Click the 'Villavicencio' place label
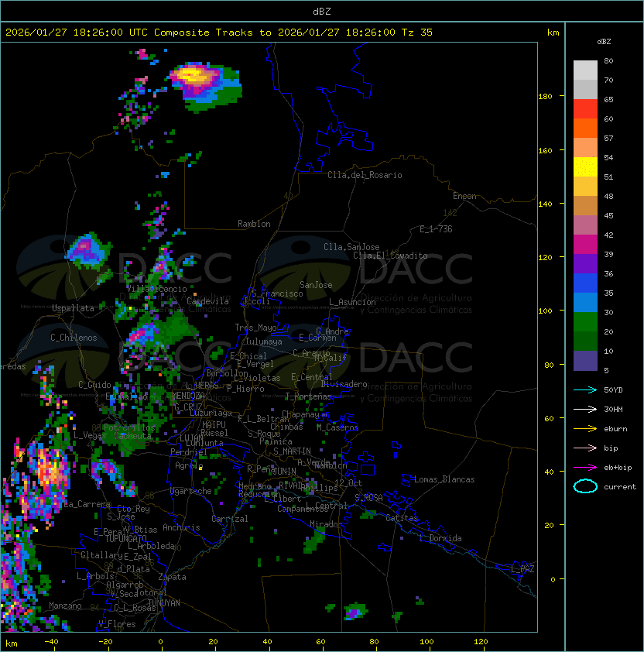Image resolution: width=644 pixels, height=652 pixels. [156, 289]
